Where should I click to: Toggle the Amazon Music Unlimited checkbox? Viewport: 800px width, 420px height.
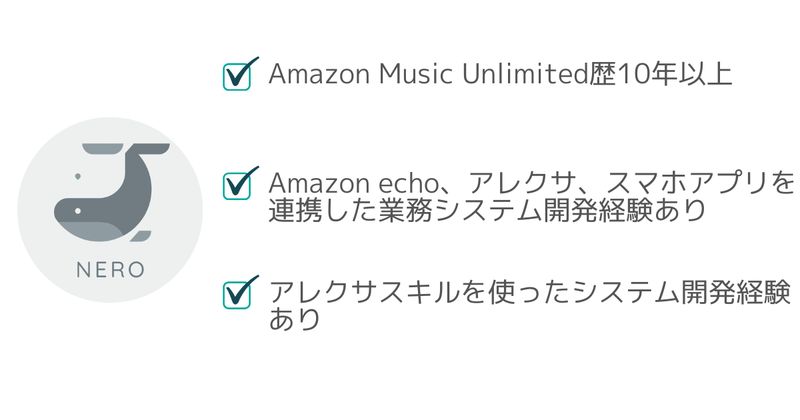[x=237, y=77]
